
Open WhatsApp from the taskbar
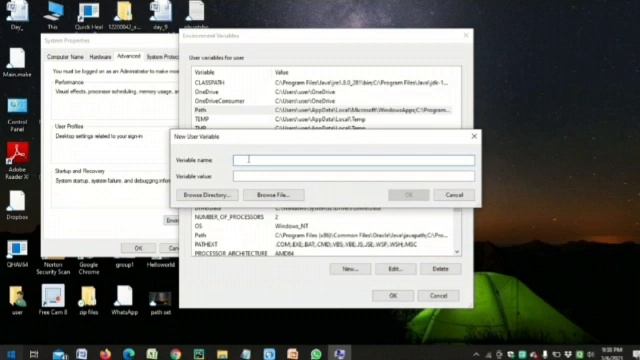pos(316,354)
